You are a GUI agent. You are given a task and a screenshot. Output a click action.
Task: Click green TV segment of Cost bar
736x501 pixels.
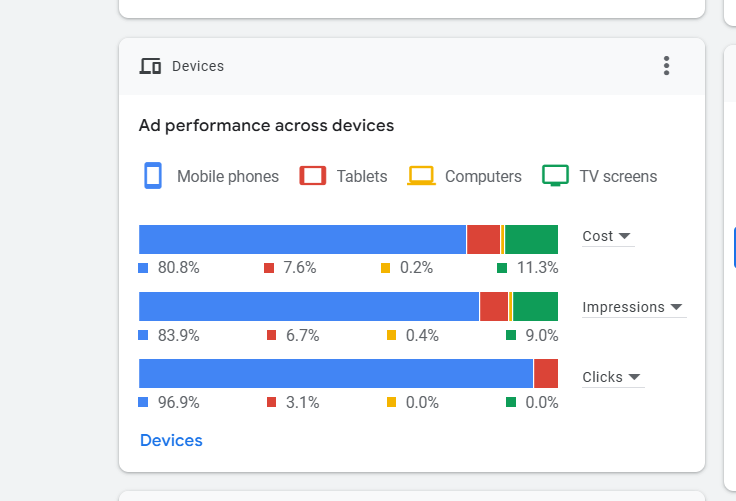point(531,240)
